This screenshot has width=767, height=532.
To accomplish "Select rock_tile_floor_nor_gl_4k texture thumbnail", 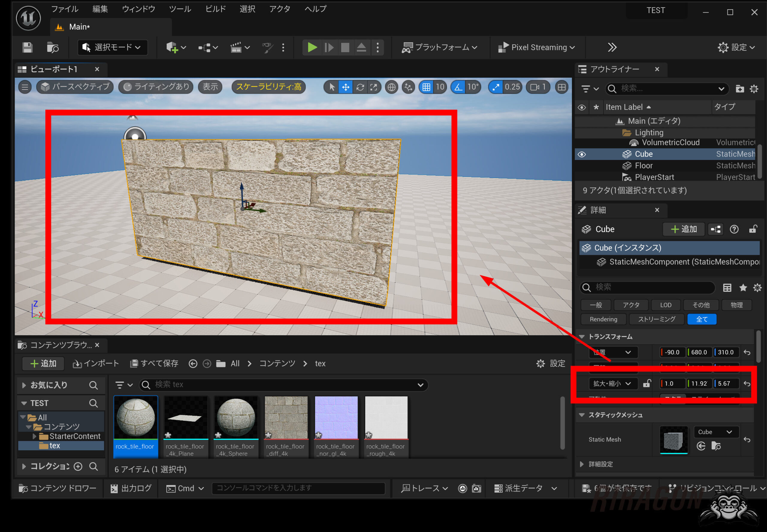I will point(336,418).
